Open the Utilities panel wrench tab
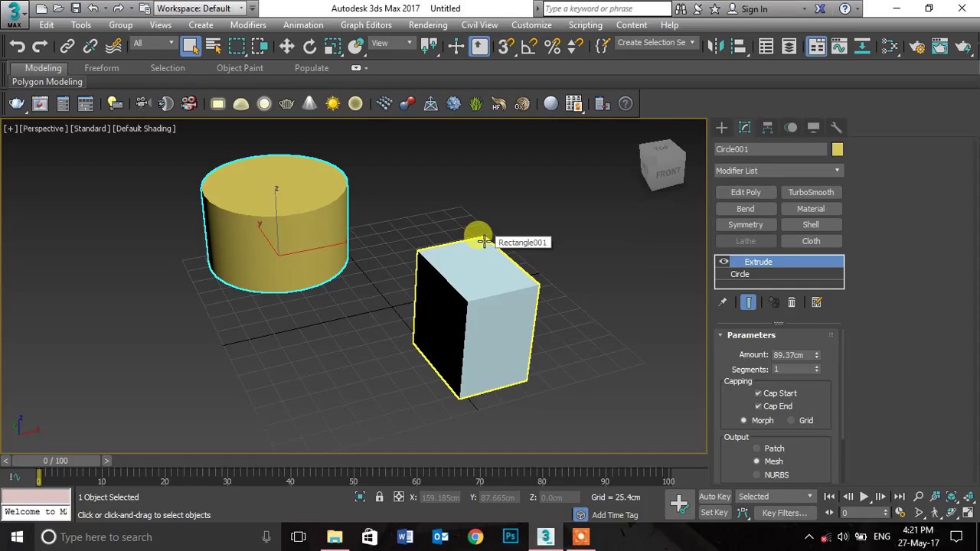980x551 pixels. 836,128
